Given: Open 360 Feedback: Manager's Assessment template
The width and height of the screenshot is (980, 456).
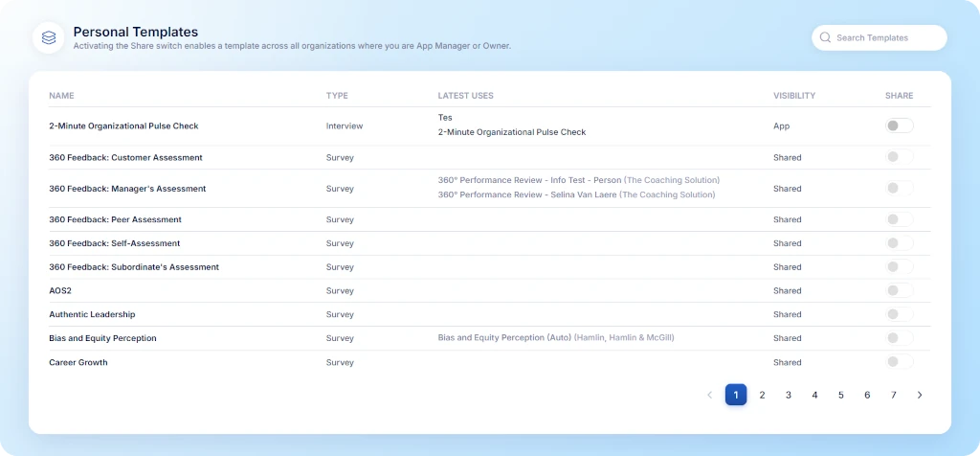Looking at the screenshot, I should tap(127, 189).
